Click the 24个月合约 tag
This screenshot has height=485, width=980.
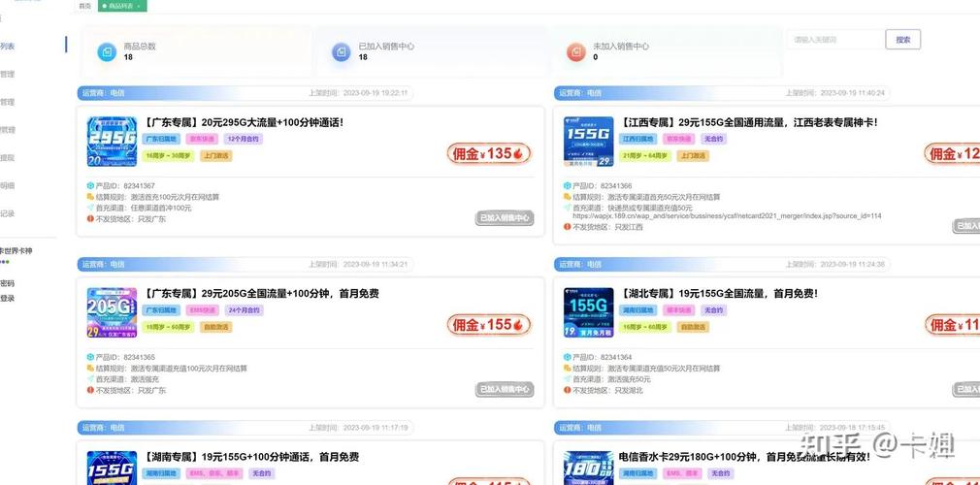click(x=244, y=310)
